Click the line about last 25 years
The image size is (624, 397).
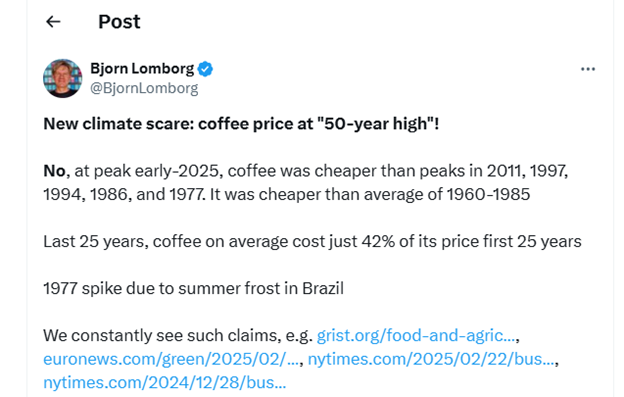(312, 241)
